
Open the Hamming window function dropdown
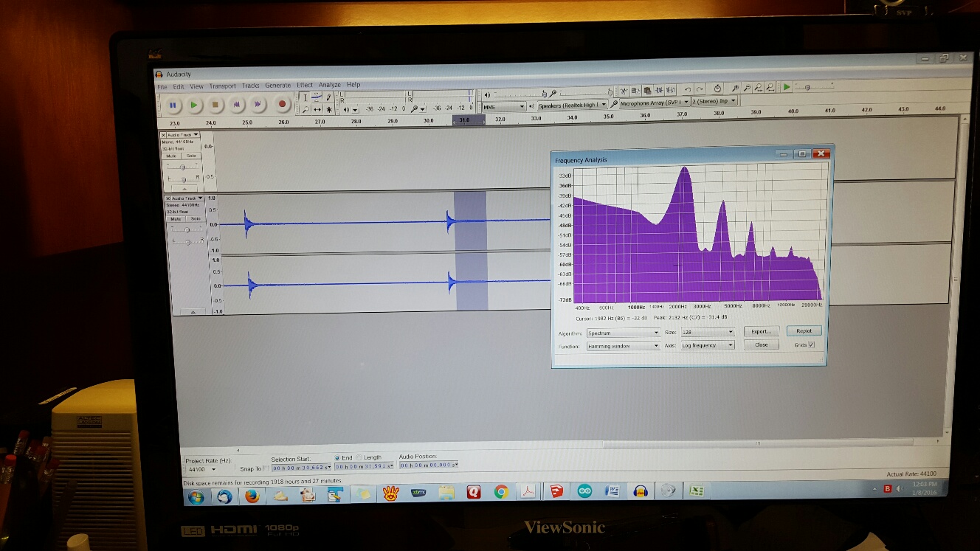point(623,345)
